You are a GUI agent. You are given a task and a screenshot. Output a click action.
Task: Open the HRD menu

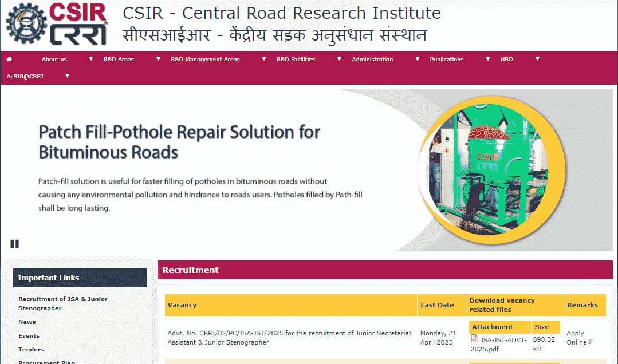coord(507,60)
